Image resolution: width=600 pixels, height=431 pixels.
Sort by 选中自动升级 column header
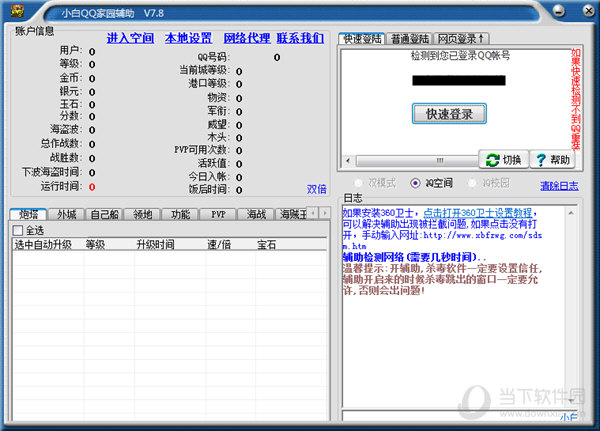(48, 245)
